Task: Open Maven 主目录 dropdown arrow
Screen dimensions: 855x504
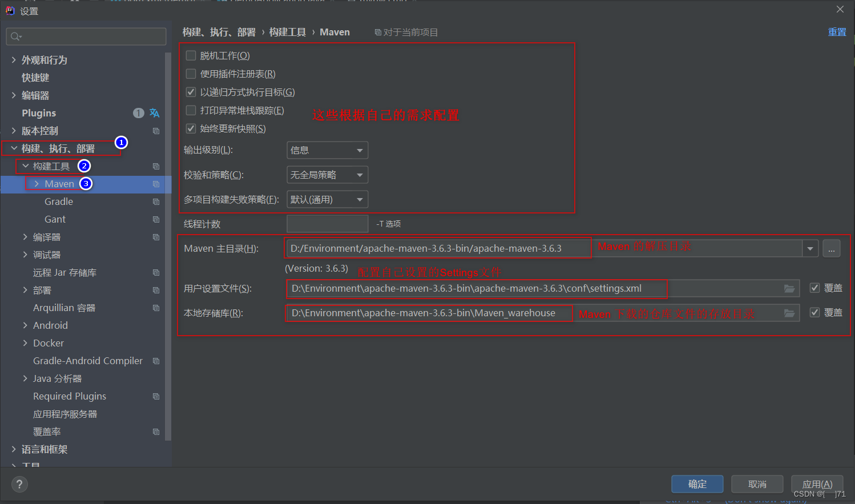Action: [810, 249]
